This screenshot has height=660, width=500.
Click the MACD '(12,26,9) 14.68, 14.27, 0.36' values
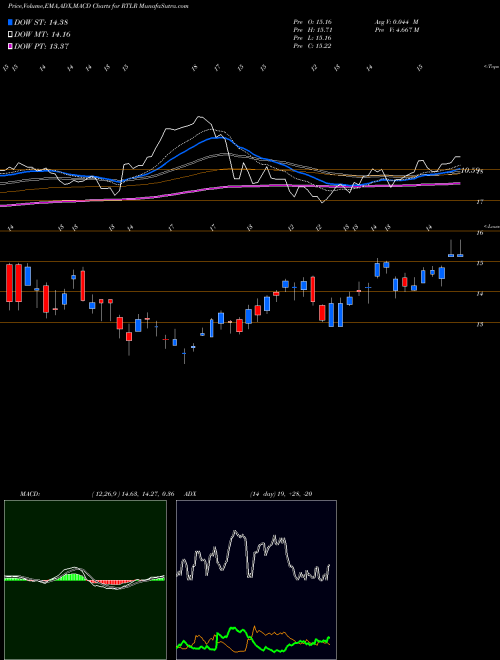coord(133,494)
